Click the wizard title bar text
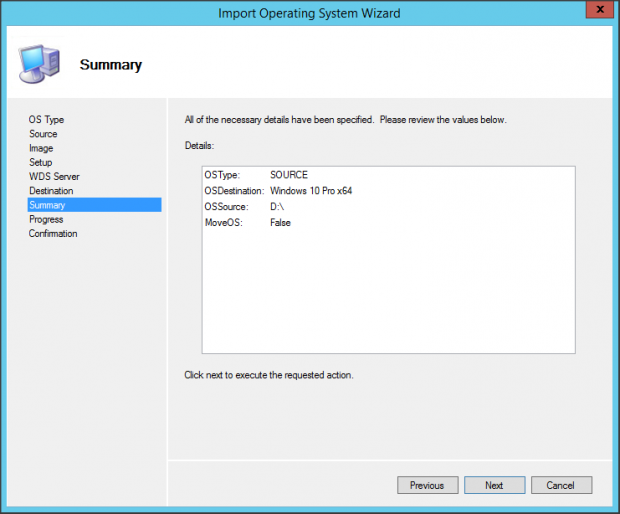 pyautogui.click(x=310, y=13)
